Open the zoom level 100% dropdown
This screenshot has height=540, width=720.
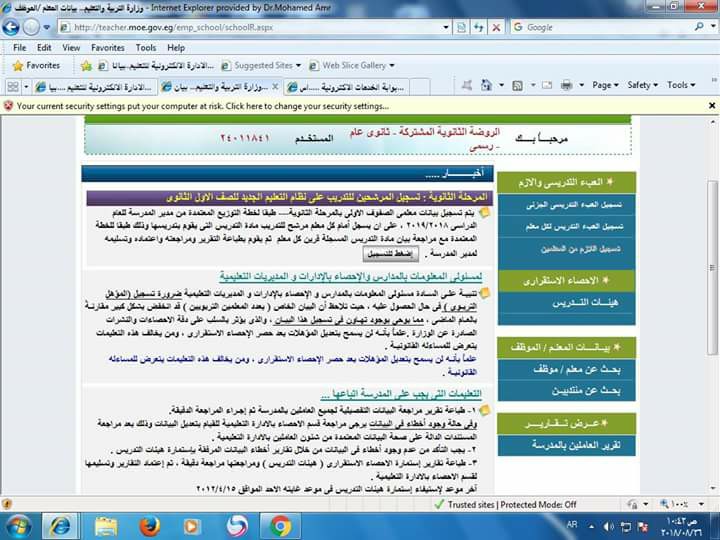[690, 504]
